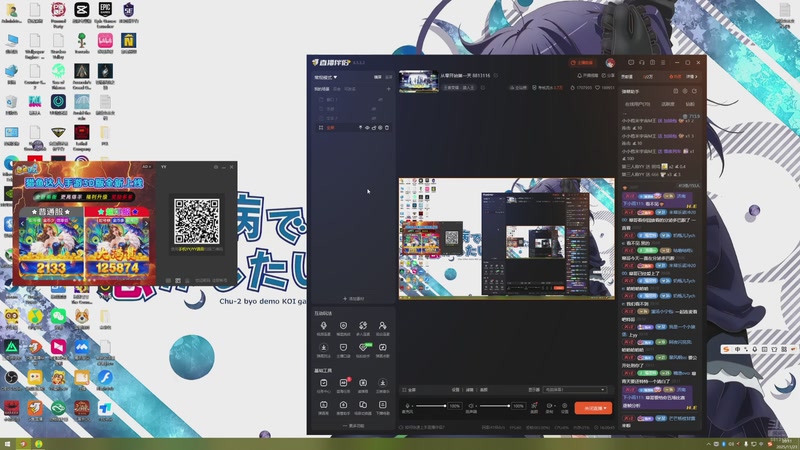Open the settings icon next to the record button
800x450 pixels.
[x=565, y=406]
